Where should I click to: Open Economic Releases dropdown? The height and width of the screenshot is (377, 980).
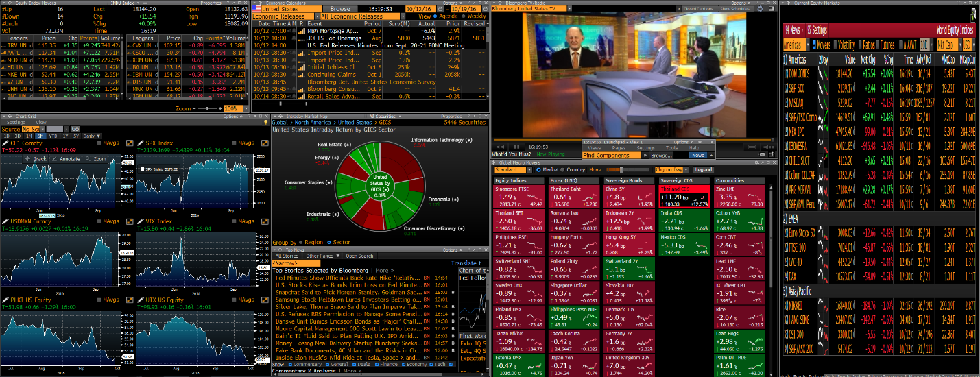coord(318,16)
